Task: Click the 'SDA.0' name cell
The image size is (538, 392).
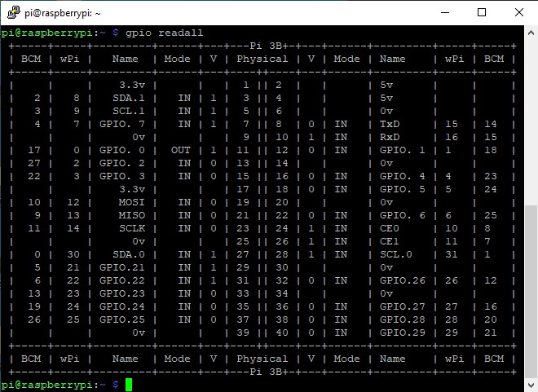Action: (129, 254)
